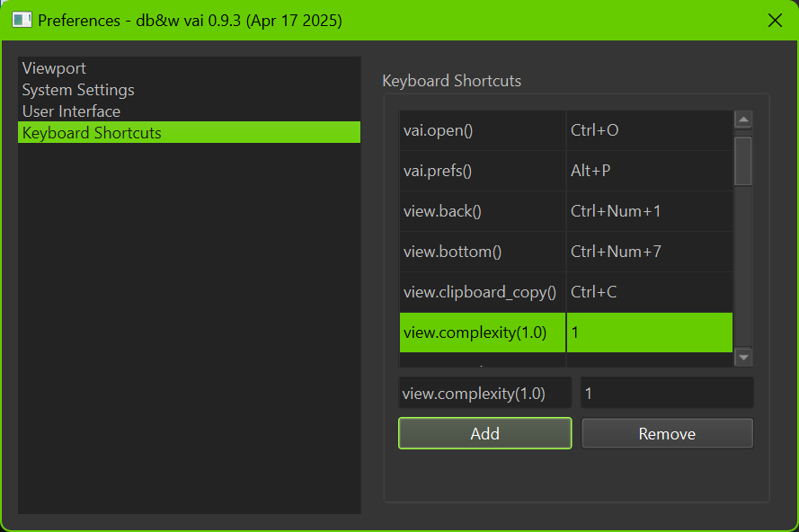Viewport: 799px width, 532px height.
Task: Click the scrollbar down arrow in shortcuts list
Action: (743, 358)
